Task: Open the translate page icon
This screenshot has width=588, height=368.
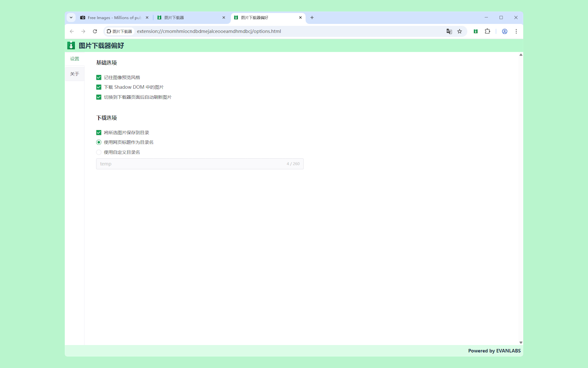Action: point(449,31)
